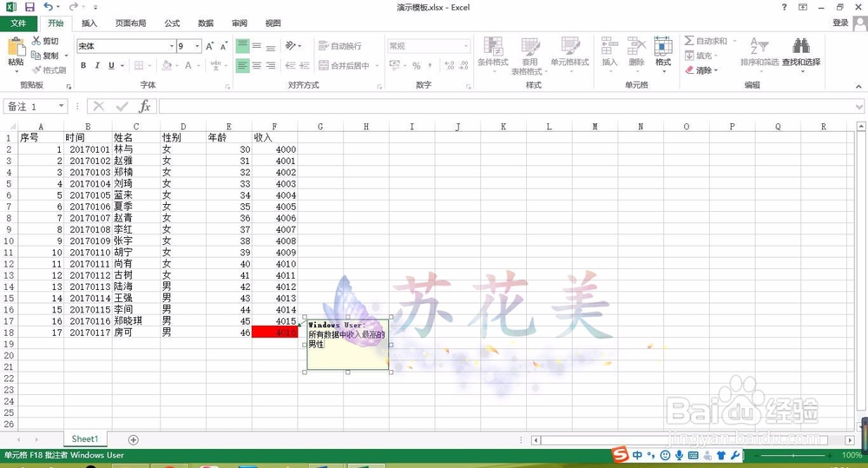
Task: Toggle Italic formatting
Action: [97, 65]
